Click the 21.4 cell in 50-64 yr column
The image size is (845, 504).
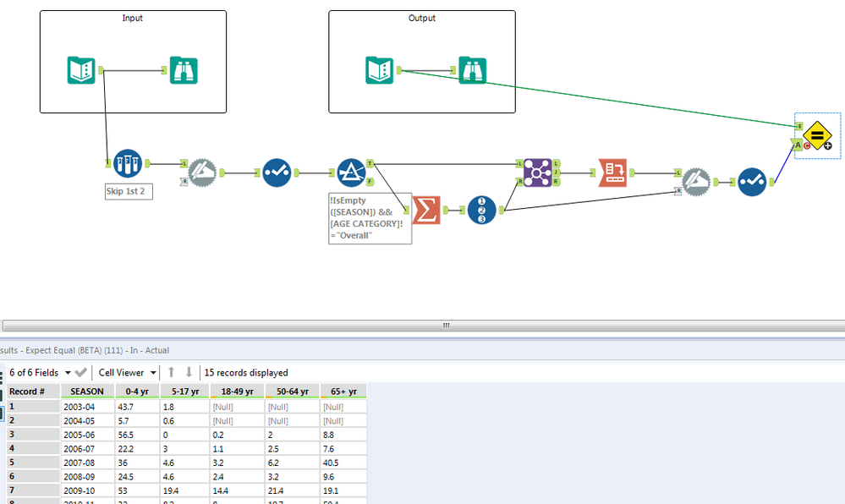point(292,491)
